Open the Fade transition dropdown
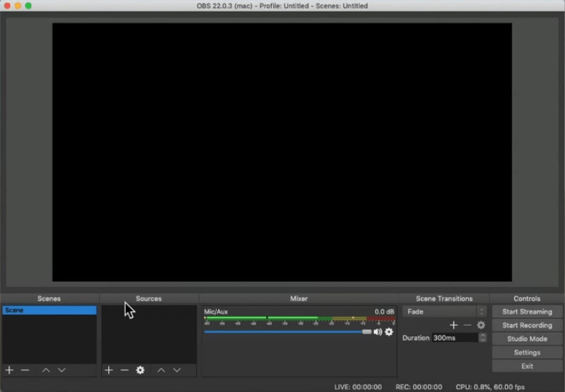 [x=444, y=311]
